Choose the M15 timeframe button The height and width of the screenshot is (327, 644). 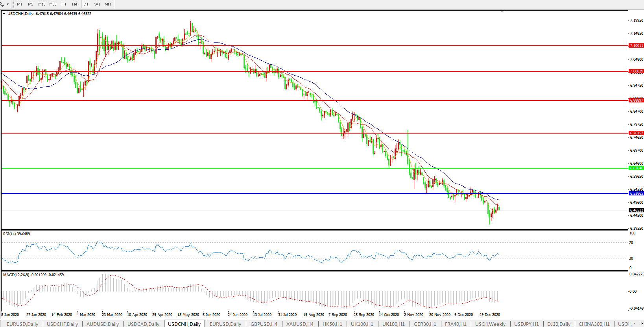42,4
